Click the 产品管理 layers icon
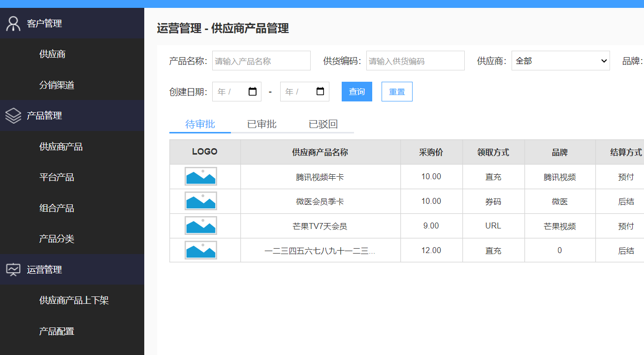The height and width of the screenshot is (355, 644). click(x=13, y=116)
